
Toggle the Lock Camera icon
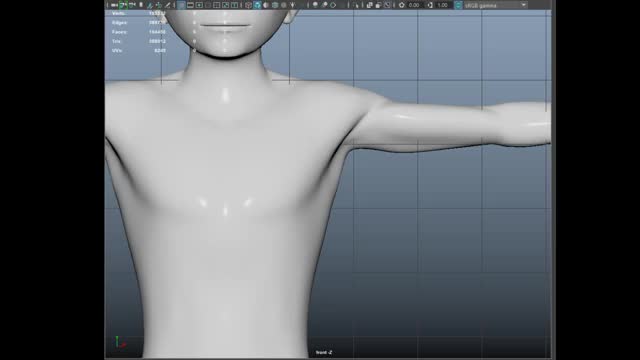coord(123,5)
